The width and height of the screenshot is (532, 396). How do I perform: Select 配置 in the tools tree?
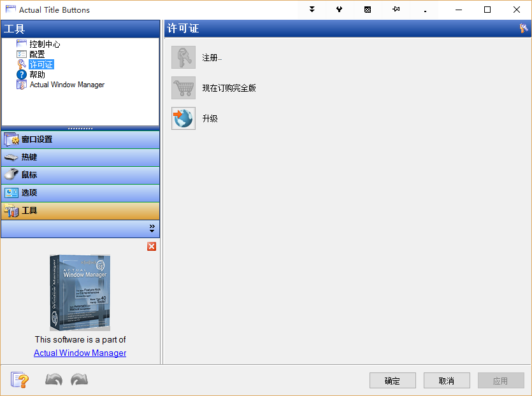coord(37,54)
